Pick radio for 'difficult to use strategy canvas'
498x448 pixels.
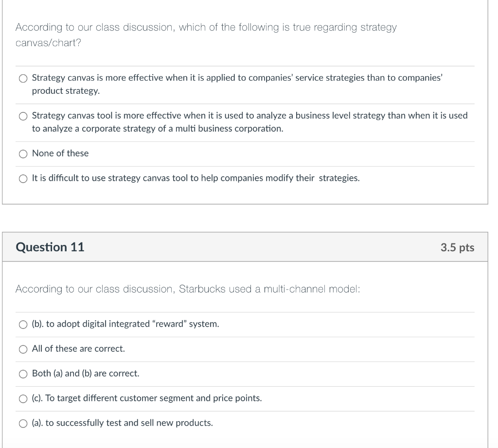(23, 179)
